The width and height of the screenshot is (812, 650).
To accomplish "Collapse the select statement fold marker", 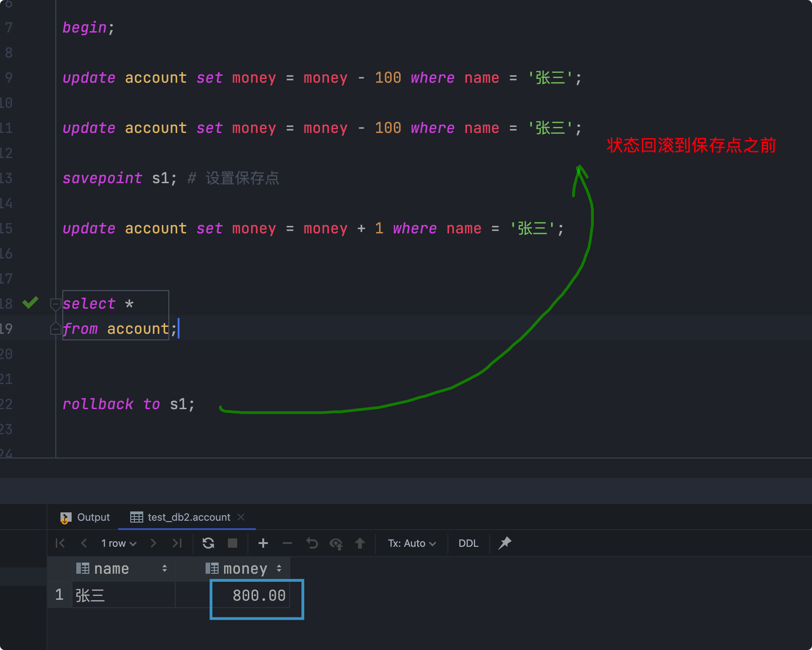I will click(55, 305).
